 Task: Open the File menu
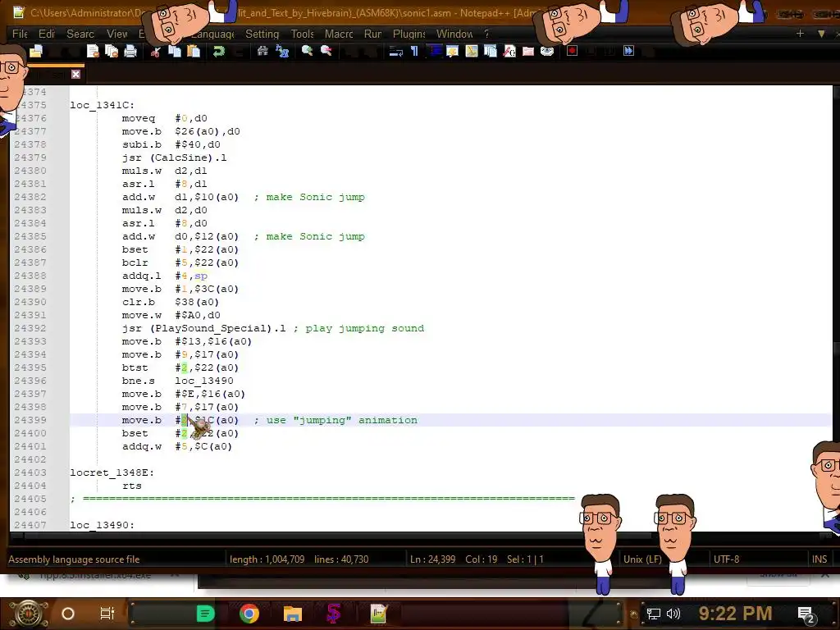point(20,34)
